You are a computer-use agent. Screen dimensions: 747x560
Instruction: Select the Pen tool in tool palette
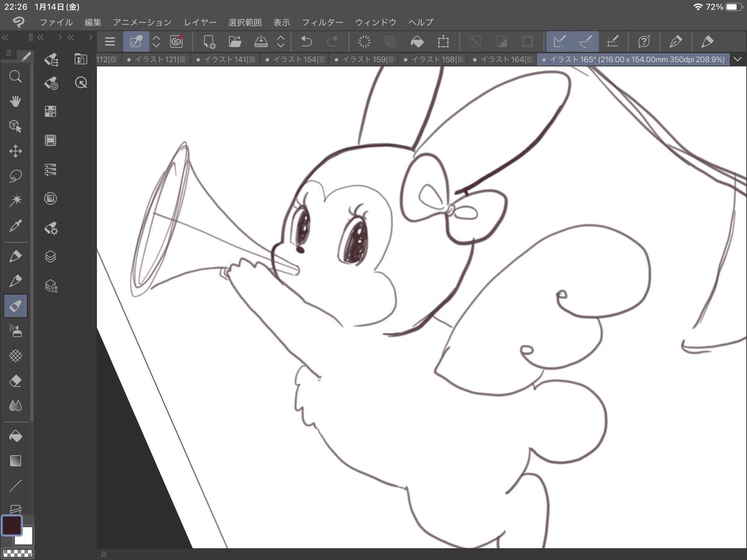click(x=16, y=256)
